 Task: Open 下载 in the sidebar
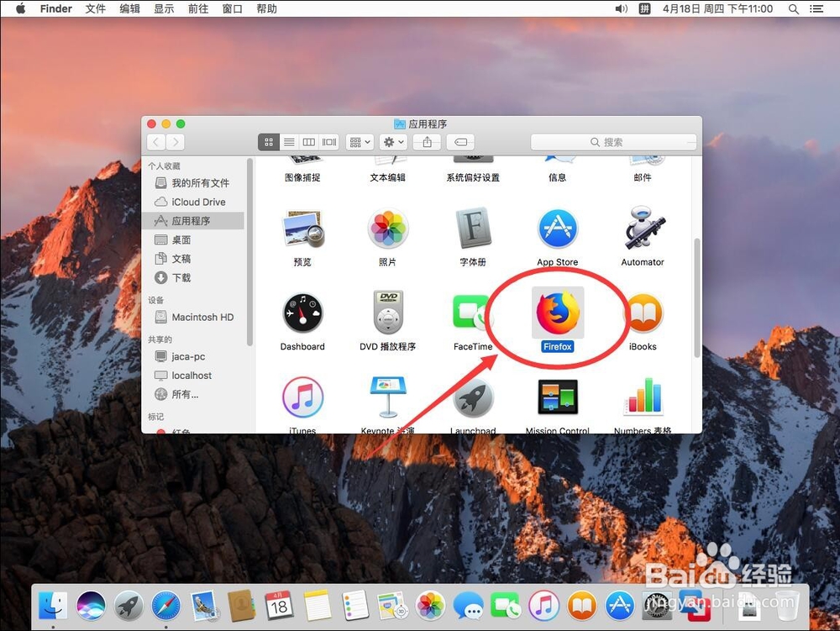[193, 277]
